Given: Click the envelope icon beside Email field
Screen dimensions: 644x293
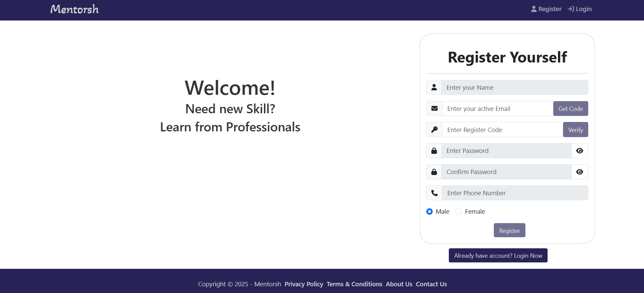Looking at the screenshot, I should coord(434,109).
